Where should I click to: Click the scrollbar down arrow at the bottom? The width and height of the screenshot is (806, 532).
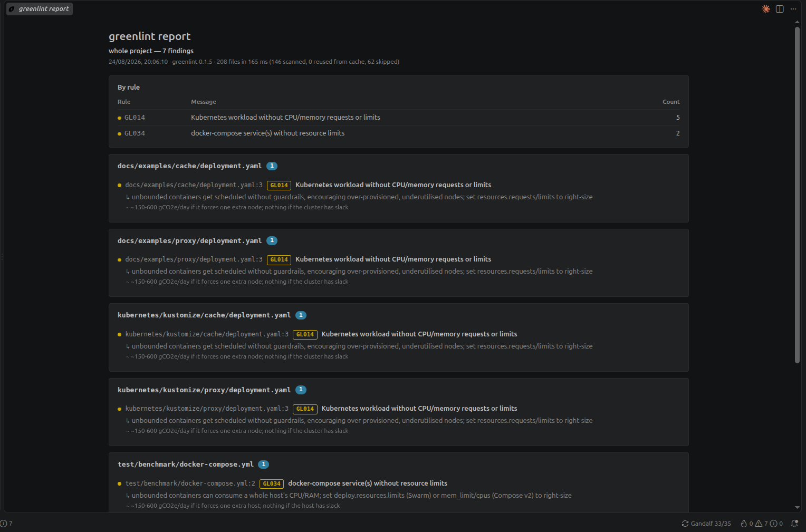click(797, 508)
